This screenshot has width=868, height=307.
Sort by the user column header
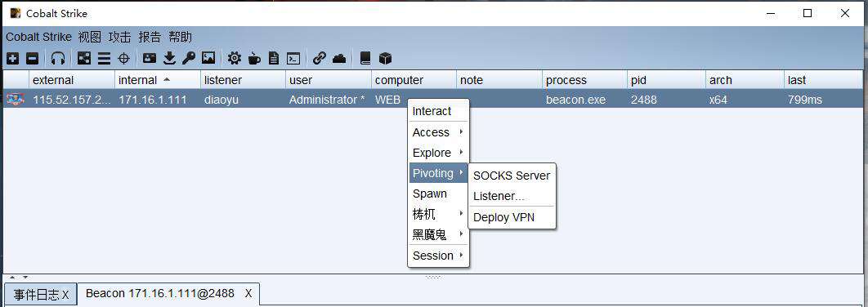(x=329, y=80)
